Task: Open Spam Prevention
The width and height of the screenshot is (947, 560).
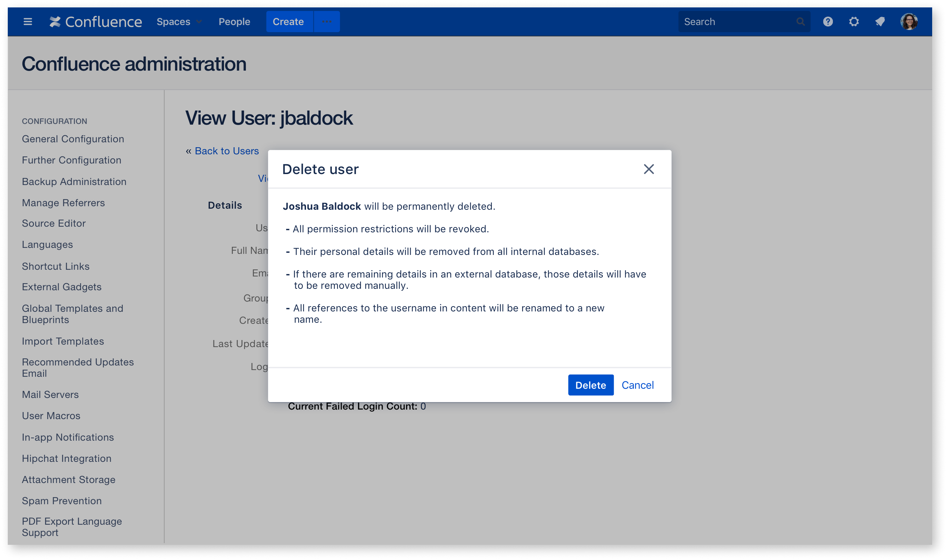Action: [61, 500]
